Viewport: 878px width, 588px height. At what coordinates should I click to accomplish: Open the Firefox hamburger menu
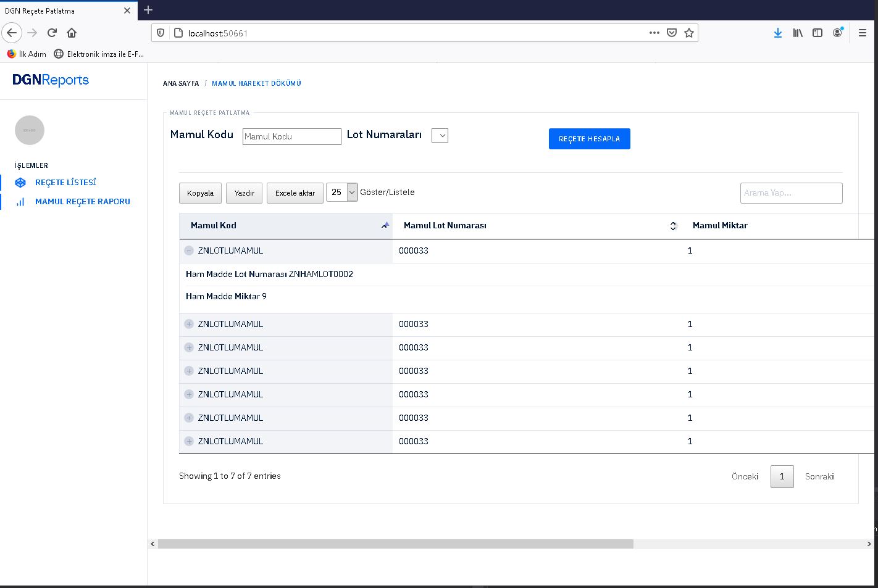click(863, 33)
